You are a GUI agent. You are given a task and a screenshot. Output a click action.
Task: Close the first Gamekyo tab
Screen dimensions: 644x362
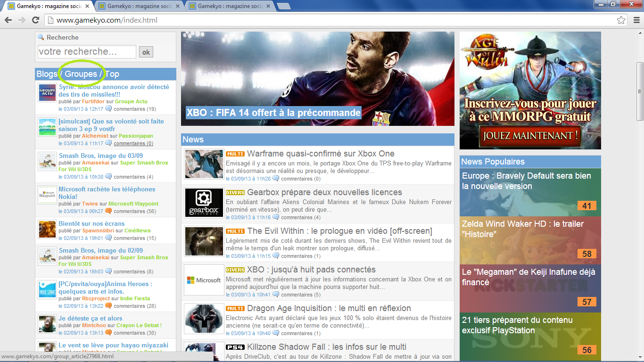pyautogui.click(x=87, y=6)
